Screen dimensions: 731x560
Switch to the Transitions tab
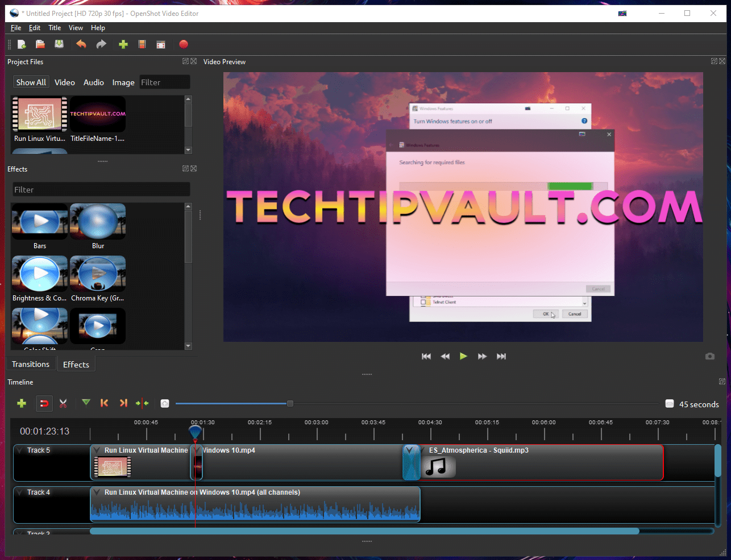(30, 364)
